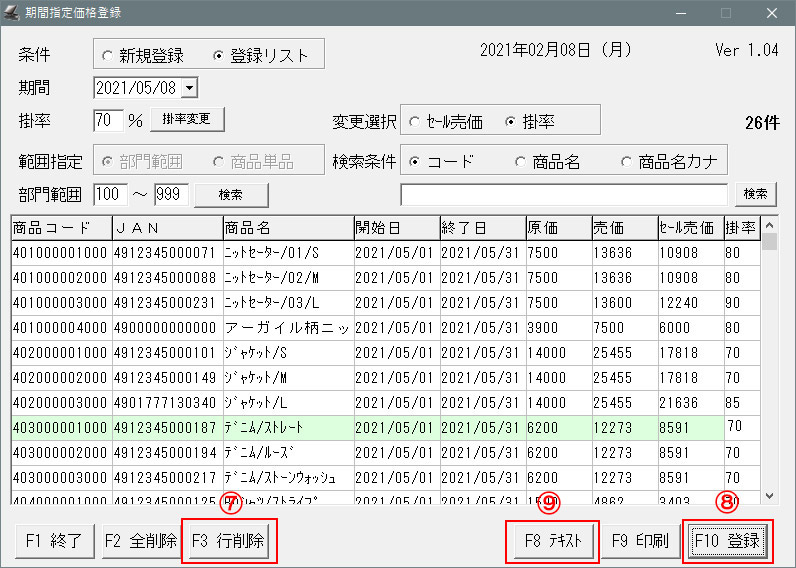Click the 検索 button next to the search box
The height and width of the screenshot is (568, 796).
click(756, 193)
